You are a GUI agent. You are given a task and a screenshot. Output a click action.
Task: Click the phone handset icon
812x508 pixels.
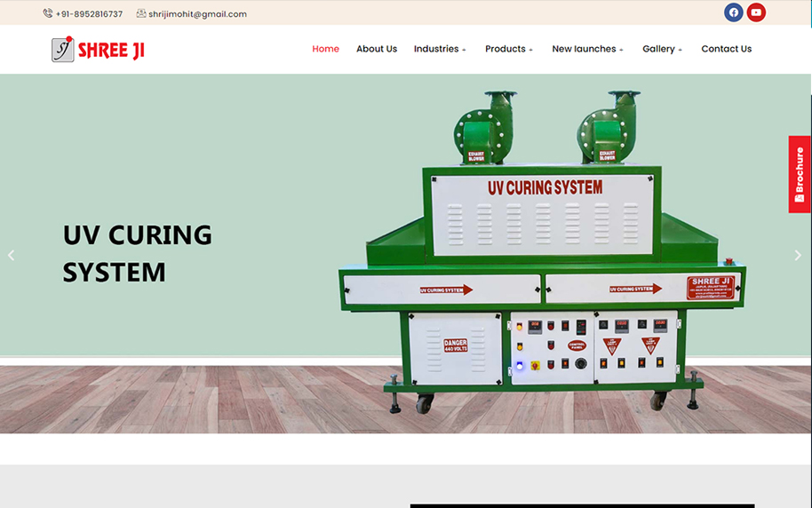click(x=48, y=13)
